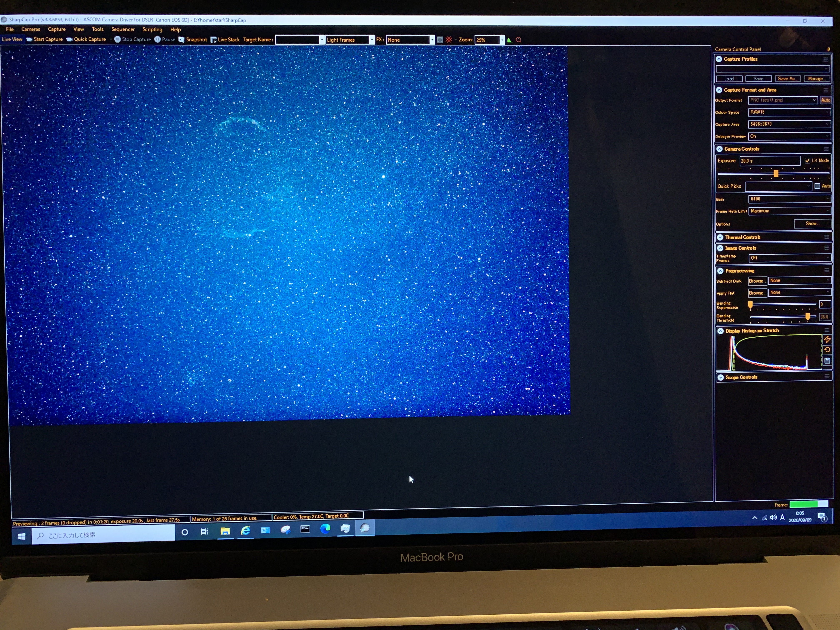Click the histogram auto-stretch lightning icon

827,339
